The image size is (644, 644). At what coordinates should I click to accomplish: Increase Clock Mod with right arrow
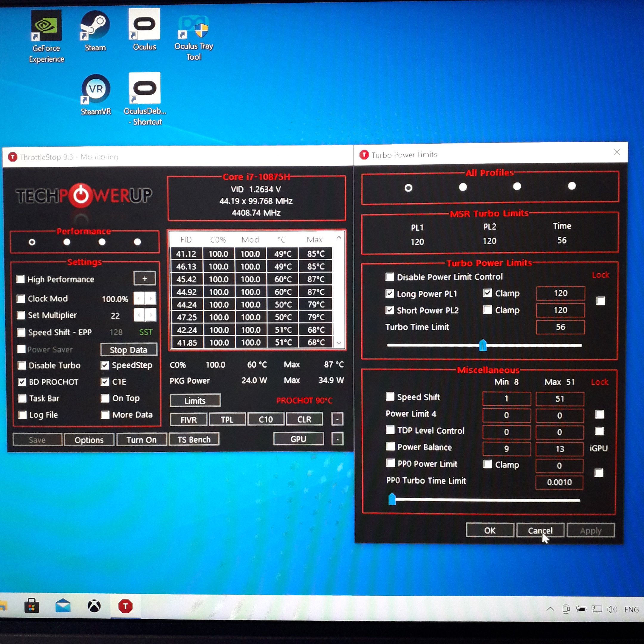150,298
